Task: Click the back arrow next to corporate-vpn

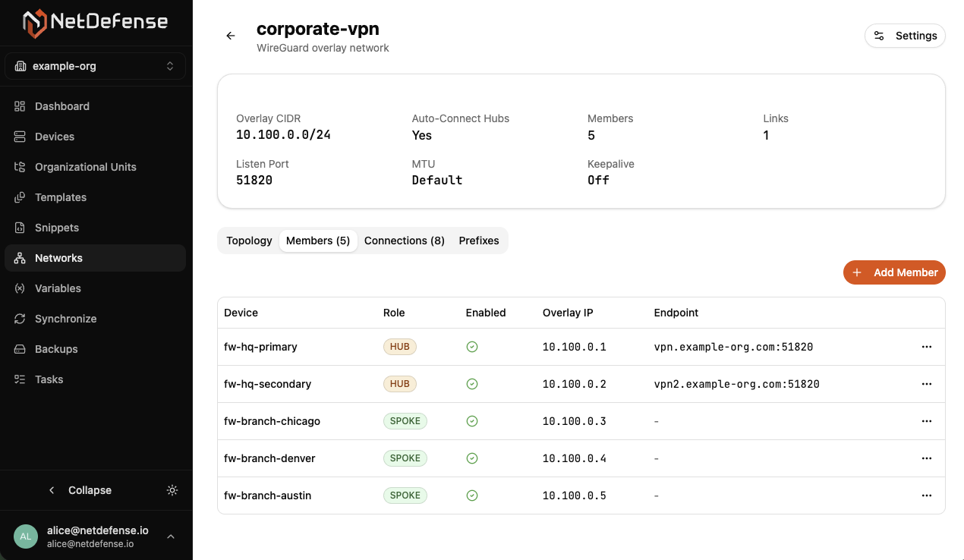Action: tap(230, 36)
